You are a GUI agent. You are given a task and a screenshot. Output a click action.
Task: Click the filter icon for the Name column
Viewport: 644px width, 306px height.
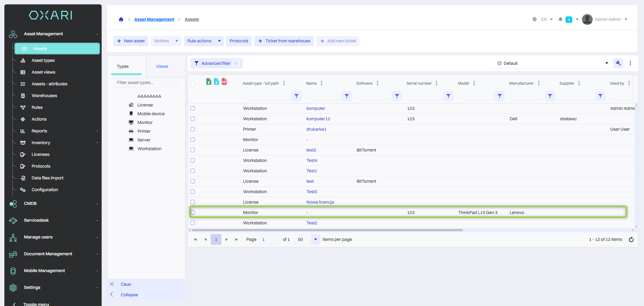tap(346, 96)
